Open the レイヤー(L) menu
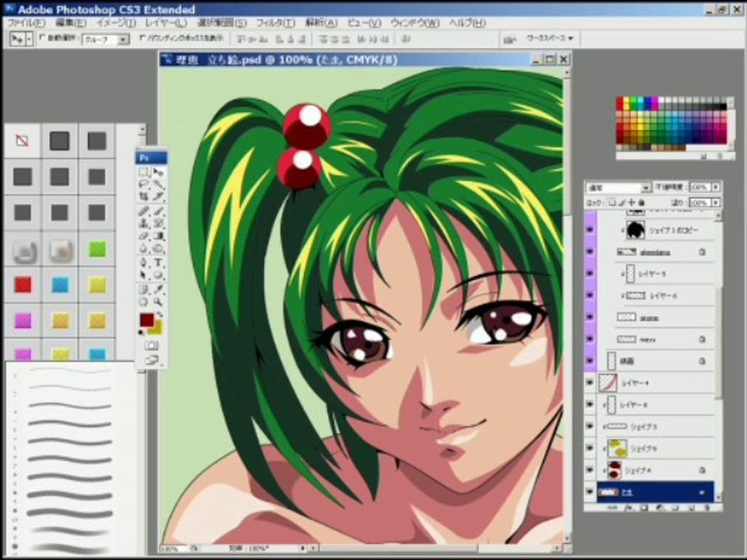The width and height of the screenshot is (747, 560). (x=167, y=23)
